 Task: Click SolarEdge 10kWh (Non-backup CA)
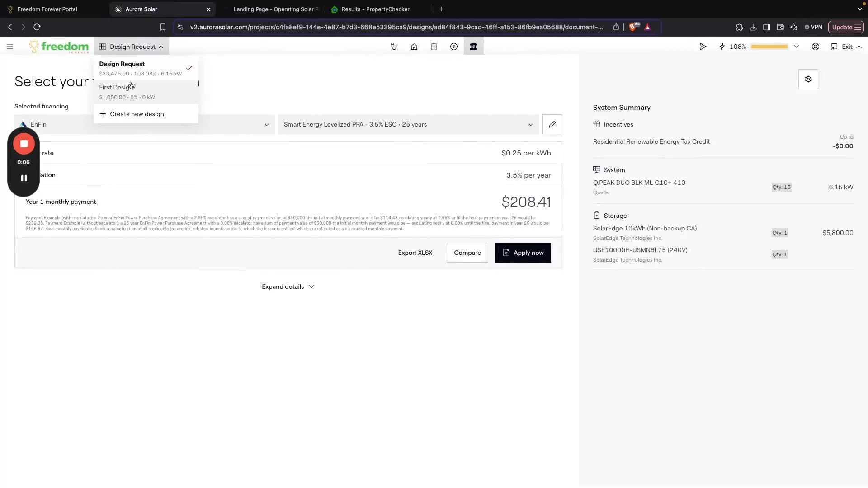(645, 228)
